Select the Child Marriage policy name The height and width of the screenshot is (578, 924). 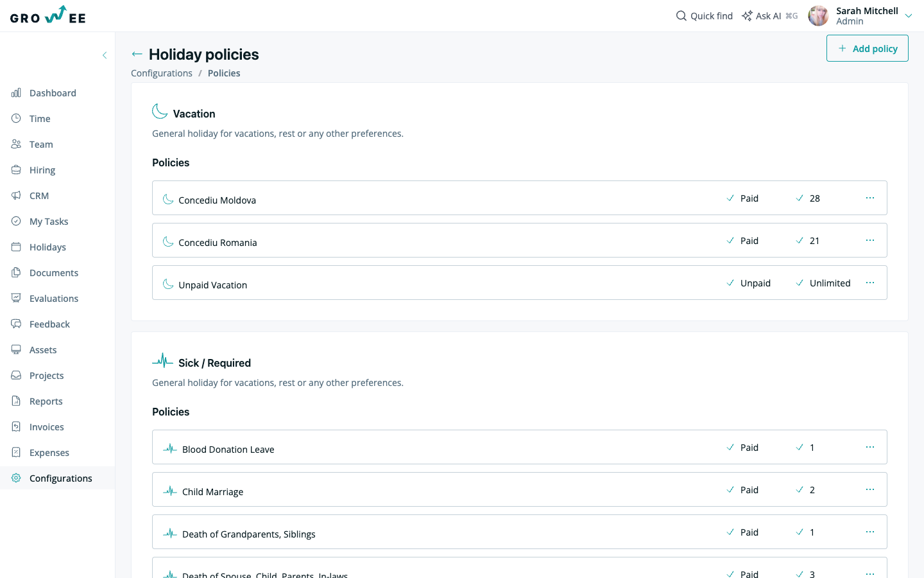212,492
